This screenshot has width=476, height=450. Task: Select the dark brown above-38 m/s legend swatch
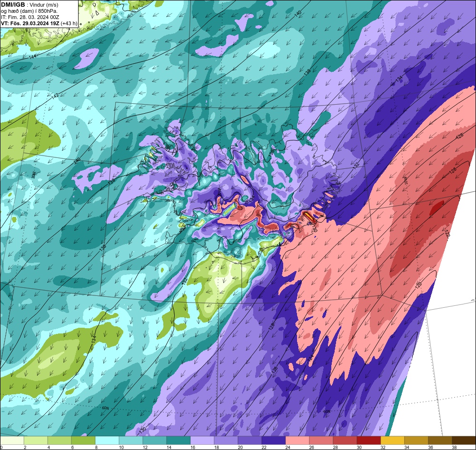coord(464,440)
